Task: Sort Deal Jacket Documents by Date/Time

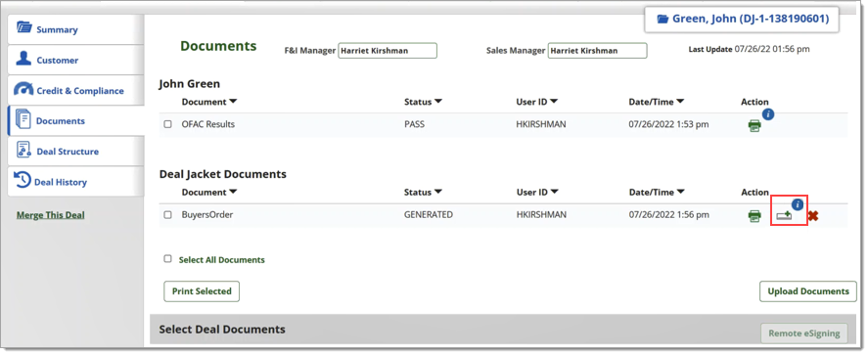Action: click(657, 193)
